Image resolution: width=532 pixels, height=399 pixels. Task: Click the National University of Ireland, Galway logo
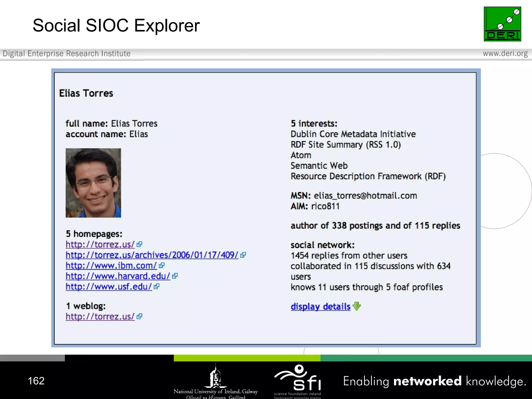(216, 381)
